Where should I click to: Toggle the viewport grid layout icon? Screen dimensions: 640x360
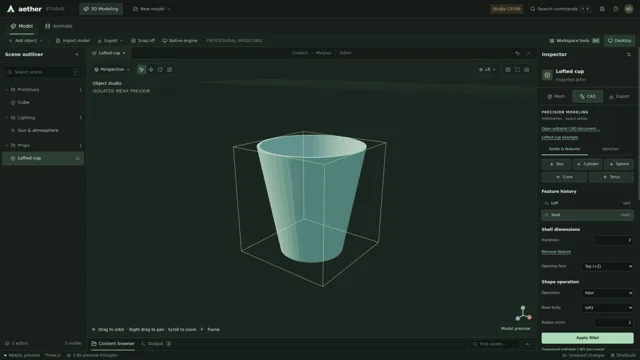pyautogui.click(x=508, y=70)
